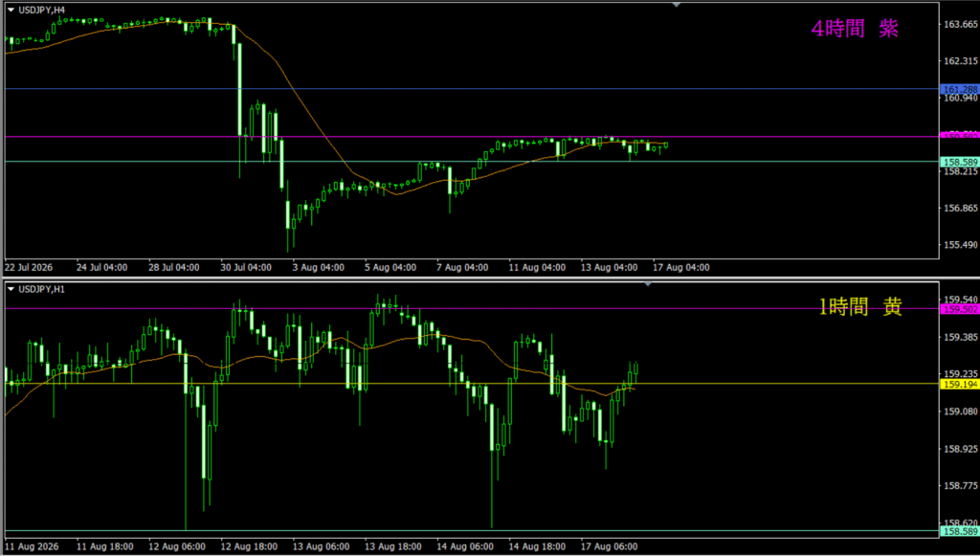Click the '12 Aug 18:00' time label

250,546
